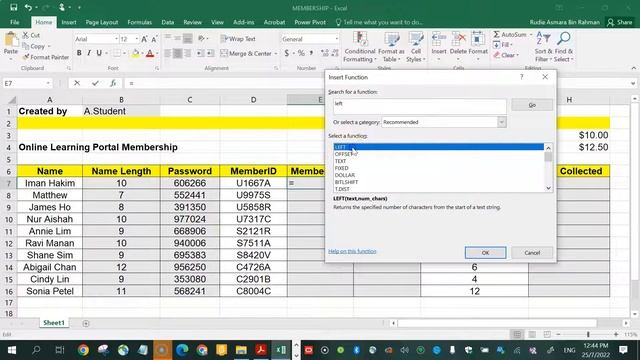The height and width of the screenshot is (360, 640).
Task: Click the Cut command
Action: click(x=31, y=36)
